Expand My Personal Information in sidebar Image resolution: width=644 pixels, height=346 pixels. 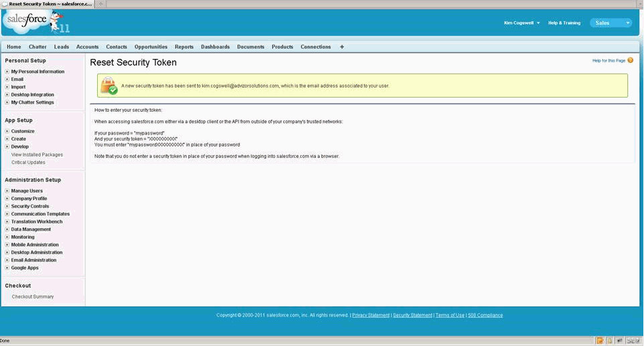7,72
